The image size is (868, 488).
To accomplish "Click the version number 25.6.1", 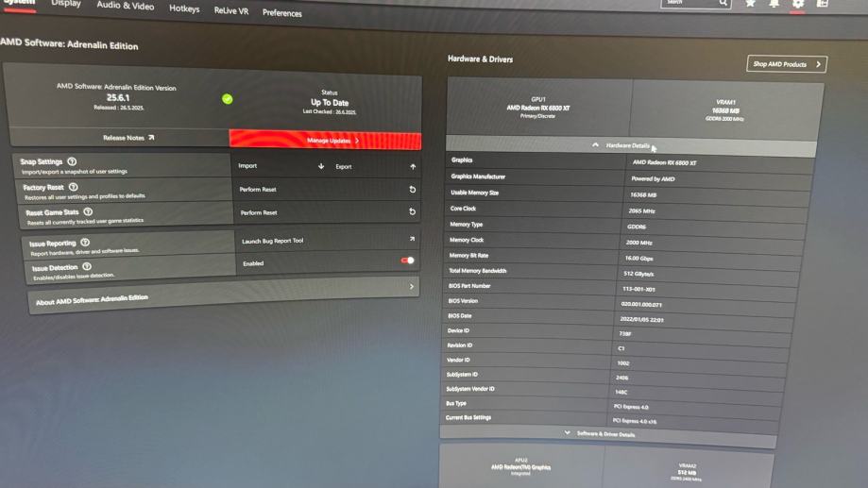I will [x=118, y=98].
